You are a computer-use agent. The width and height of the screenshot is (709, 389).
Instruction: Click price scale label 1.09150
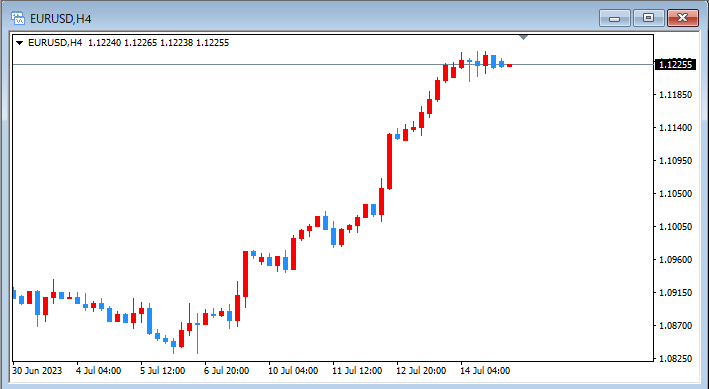pos(676,293)
